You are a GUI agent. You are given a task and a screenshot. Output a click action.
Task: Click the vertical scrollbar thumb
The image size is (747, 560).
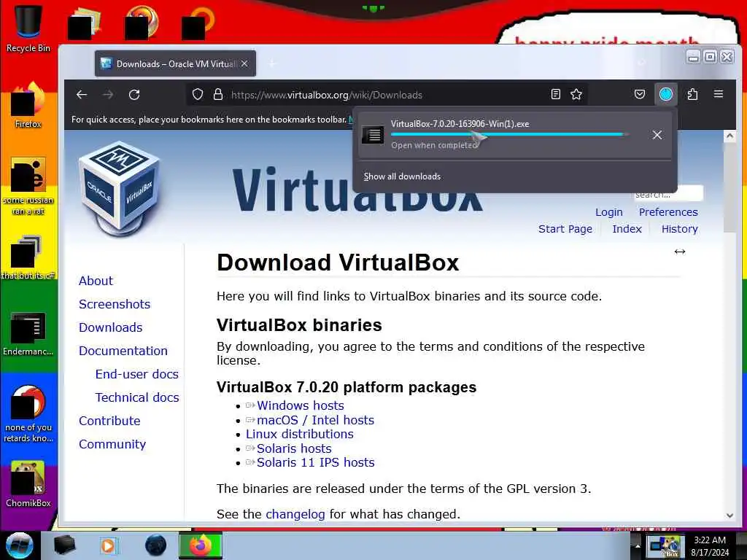[x=729, y=187]
